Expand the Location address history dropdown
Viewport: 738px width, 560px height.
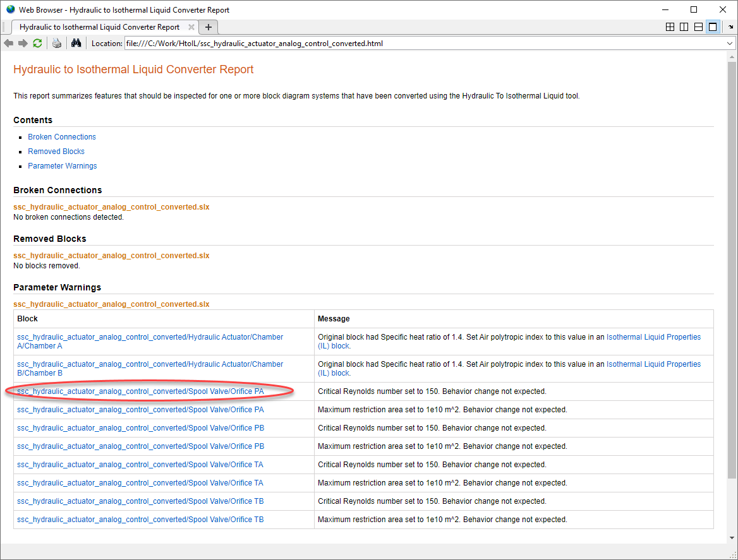[x=730, y=44]
